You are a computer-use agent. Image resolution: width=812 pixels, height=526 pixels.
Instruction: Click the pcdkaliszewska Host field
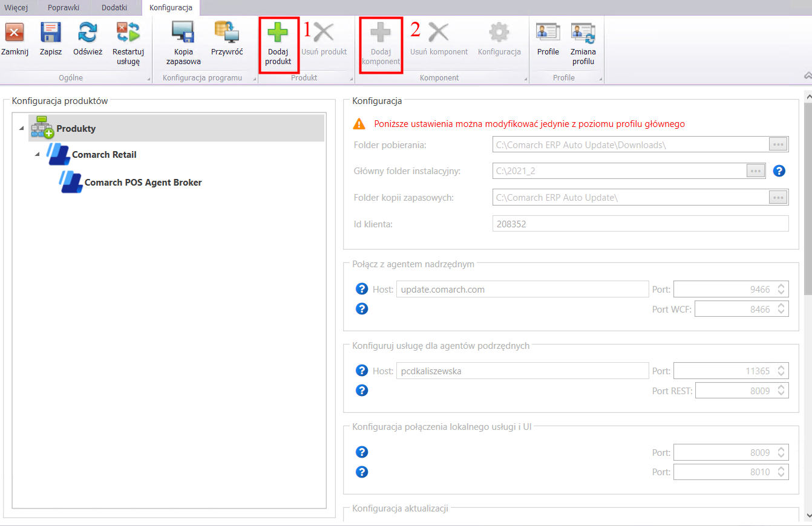pyautogui.click(x=523, y=371)
